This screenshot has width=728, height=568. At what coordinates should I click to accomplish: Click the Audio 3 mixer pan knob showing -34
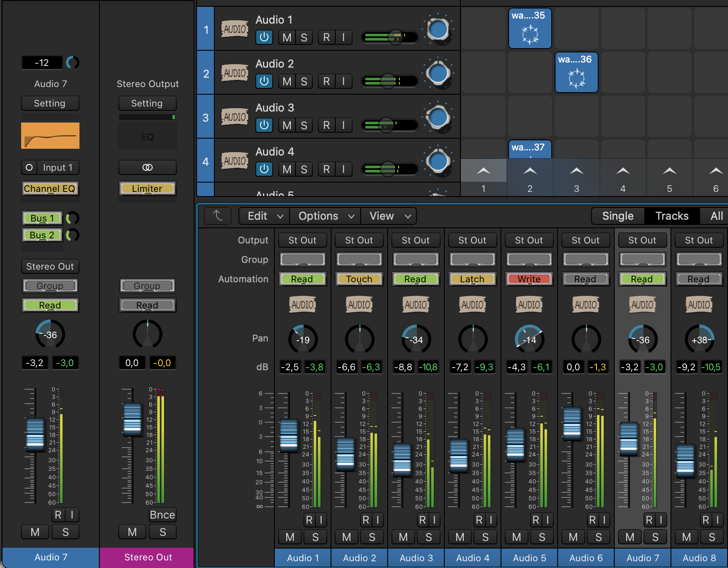click(416, 339)
